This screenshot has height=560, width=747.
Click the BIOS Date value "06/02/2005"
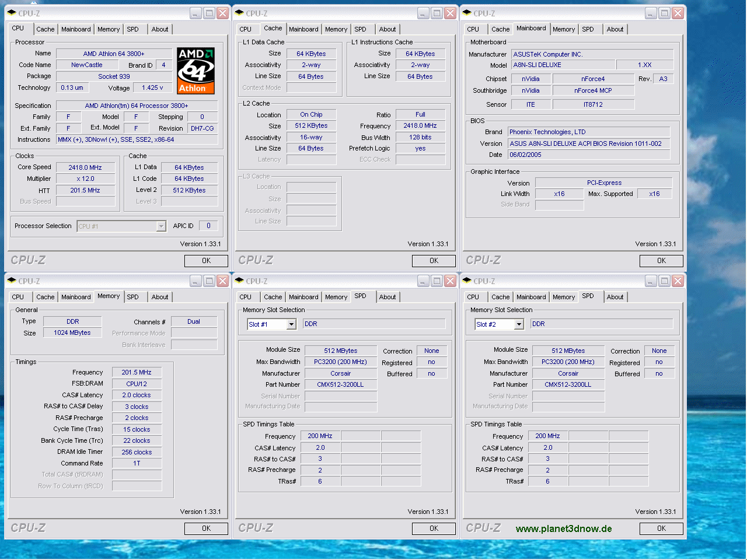(589, 155)
